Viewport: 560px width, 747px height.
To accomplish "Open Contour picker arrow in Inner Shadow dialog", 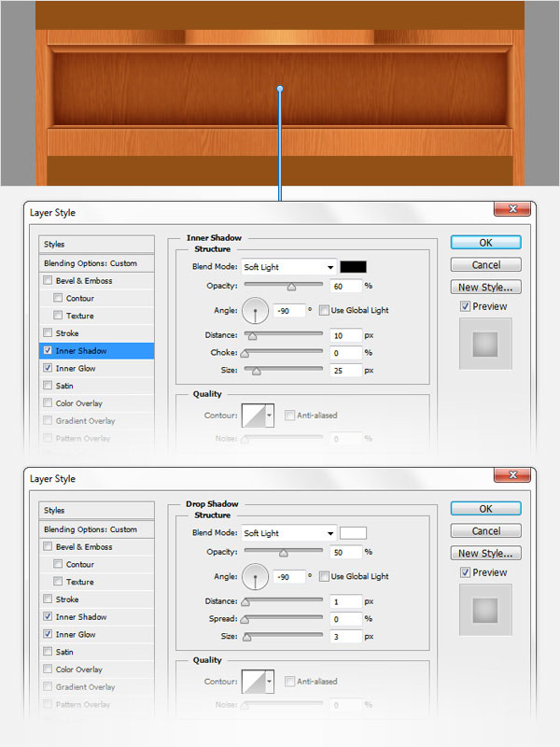I will coord(270,416).
